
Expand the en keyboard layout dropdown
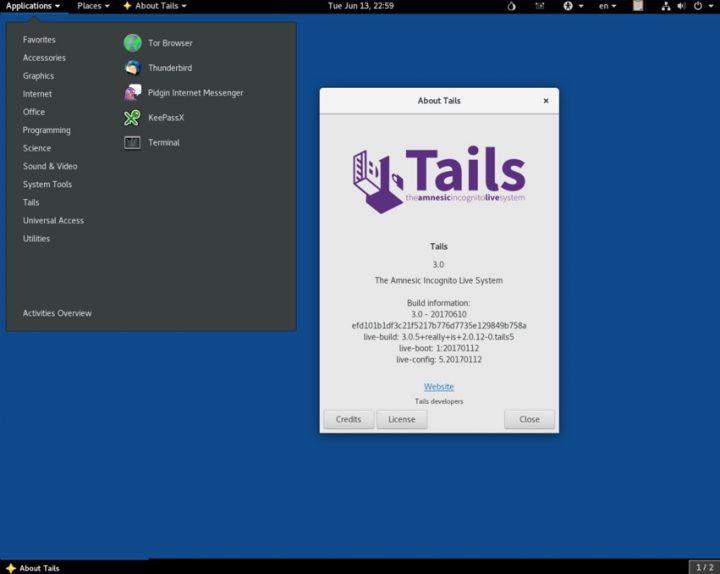[x=607, y=6]
